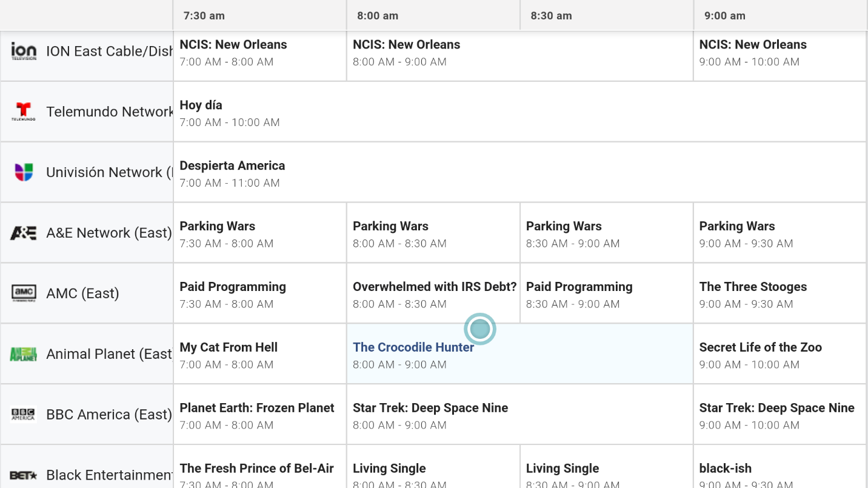The height and width of the screenshot is (488, 868).
Task: Select the Telemundo Network channel name
Action: tap(109, 112)
